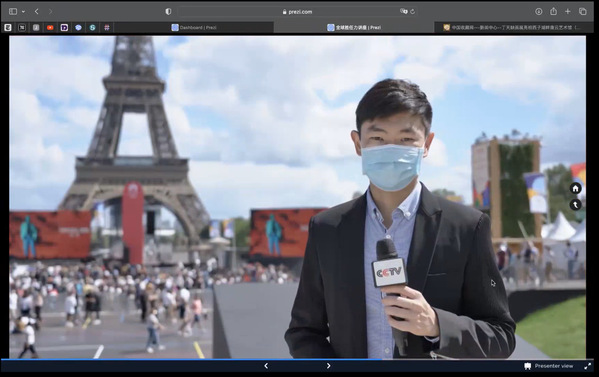This screenshot has width=599, height=377.
Task: Go to previous Prezi slide
Action: click(x=266, y=366)
